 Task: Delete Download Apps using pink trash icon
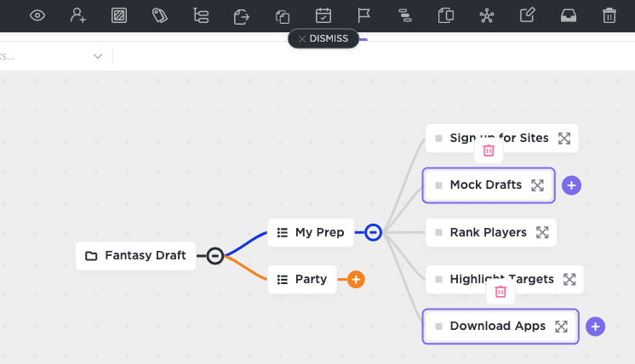click(501, 292)
